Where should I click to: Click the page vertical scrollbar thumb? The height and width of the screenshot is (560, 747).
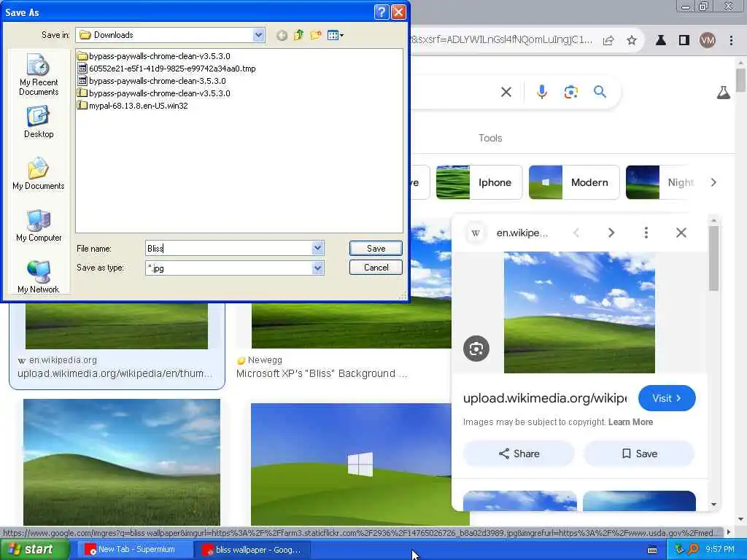(x=740, y=80)
